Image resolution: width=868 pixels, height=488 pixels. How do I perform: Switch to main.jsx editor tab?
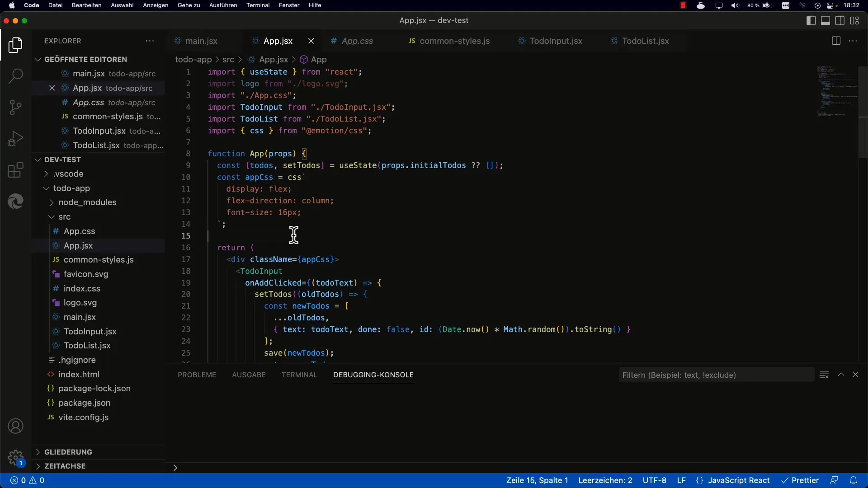(x=201, y=41)
